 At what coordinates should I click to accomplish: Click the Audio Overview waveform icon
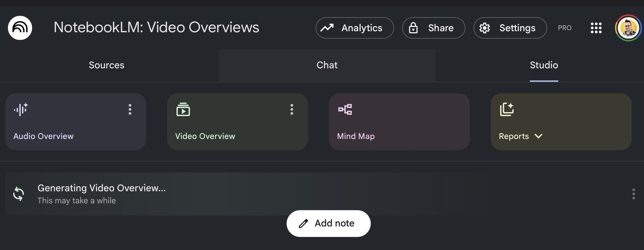[21, 109]
